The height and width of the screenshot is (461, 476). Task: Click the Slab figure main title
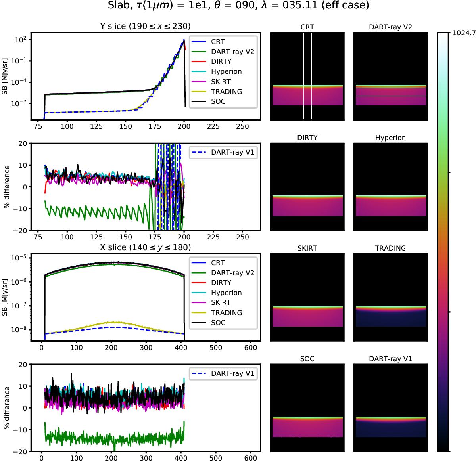(238, 7)
